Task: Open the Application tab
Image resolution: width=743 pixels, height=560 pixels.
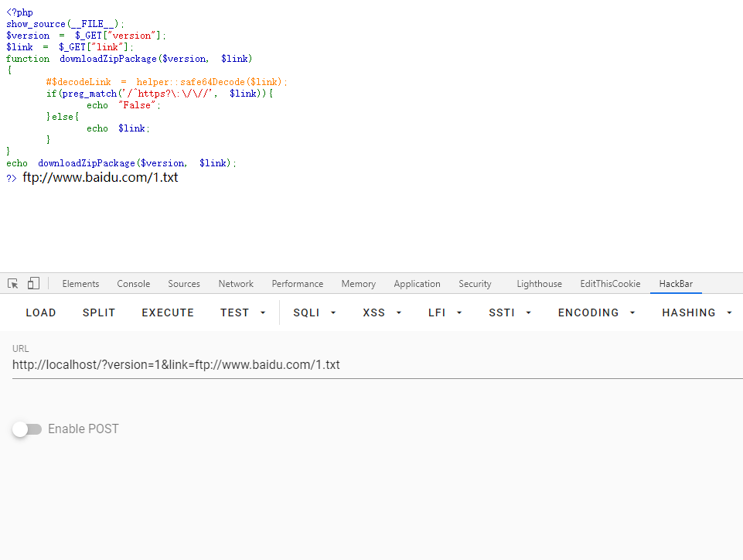Action: coord(417,284)
